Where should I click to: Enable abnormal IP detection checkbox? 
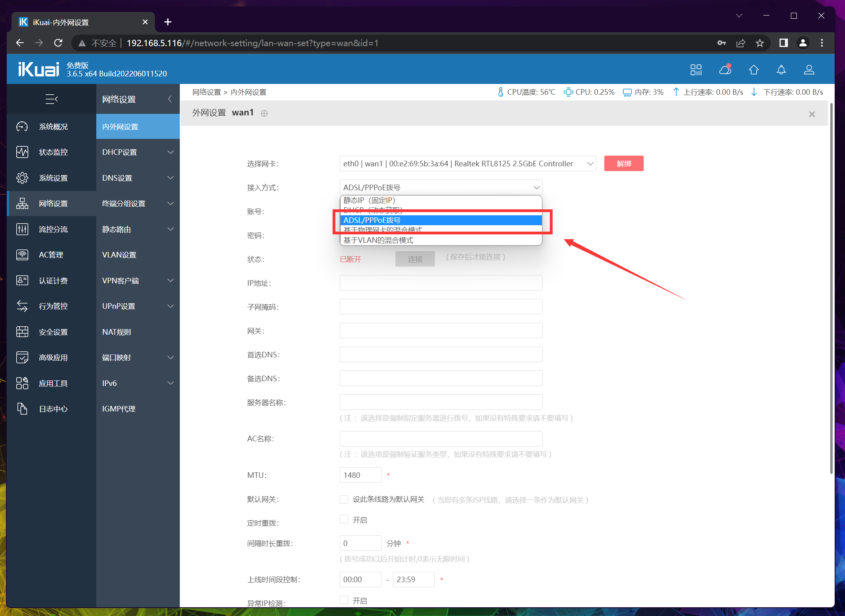click(x=344, y=600)
